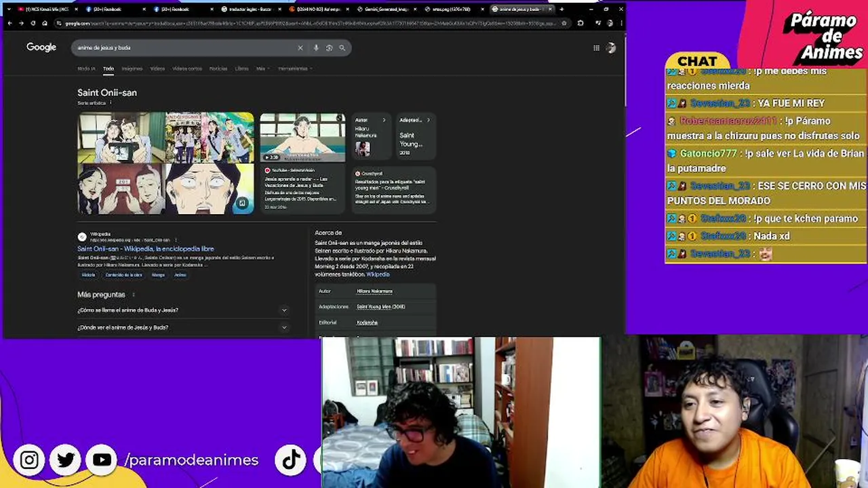The image size is (868, 488).
Task: Open Chrome tab search dropdown
Action: click(x=8, y=9)
